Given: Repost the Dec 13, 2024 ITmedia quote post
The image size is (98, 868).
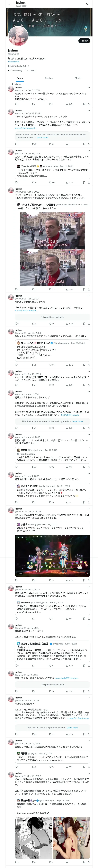Looking at the screenshot, I should tap(34, 182).
